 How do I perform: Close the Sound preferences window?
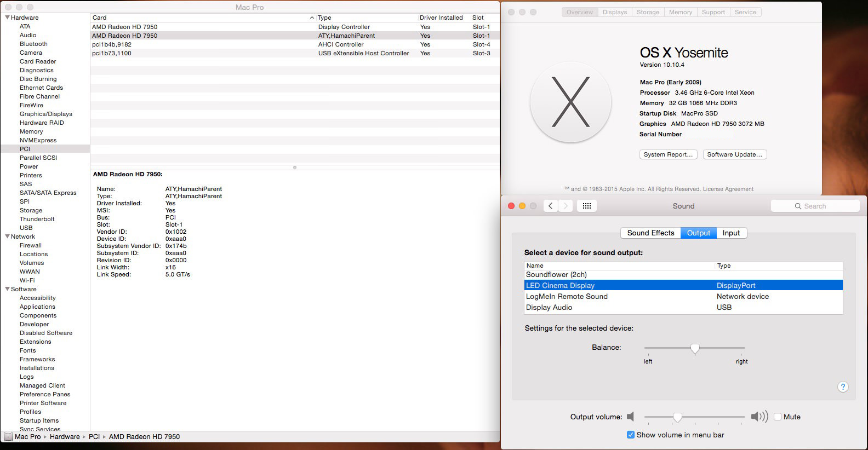tap(511, 206)
